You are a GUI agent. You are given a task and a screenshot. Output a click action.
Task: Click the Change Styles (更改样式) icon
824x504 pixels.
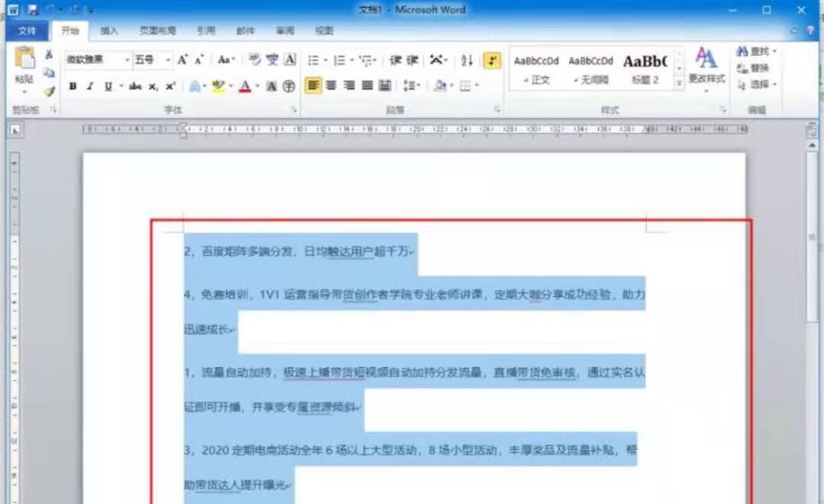[x=706, y=65]
